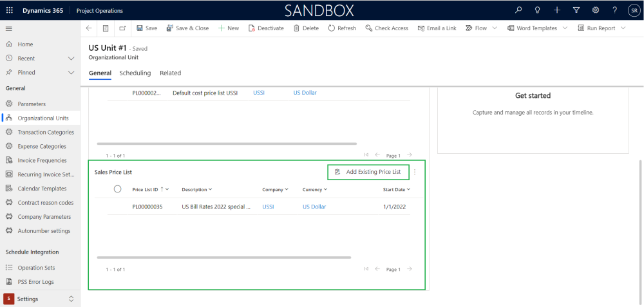Deactivate the US Unit #1 record

click(x=266, y=28)
